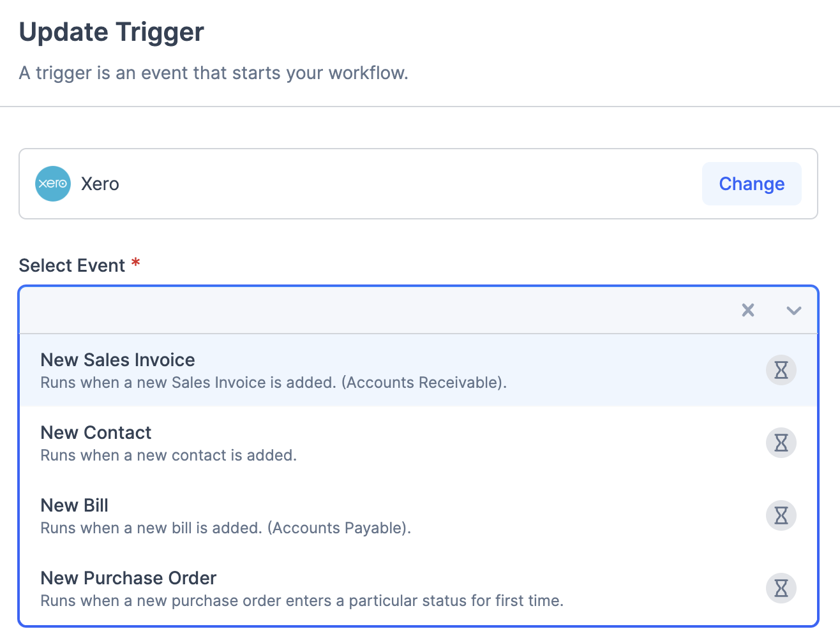Viewport: 840px width, 643px height.
Task: Click the hourglass icon beside New Contact
Action: [x=781, y=443]
